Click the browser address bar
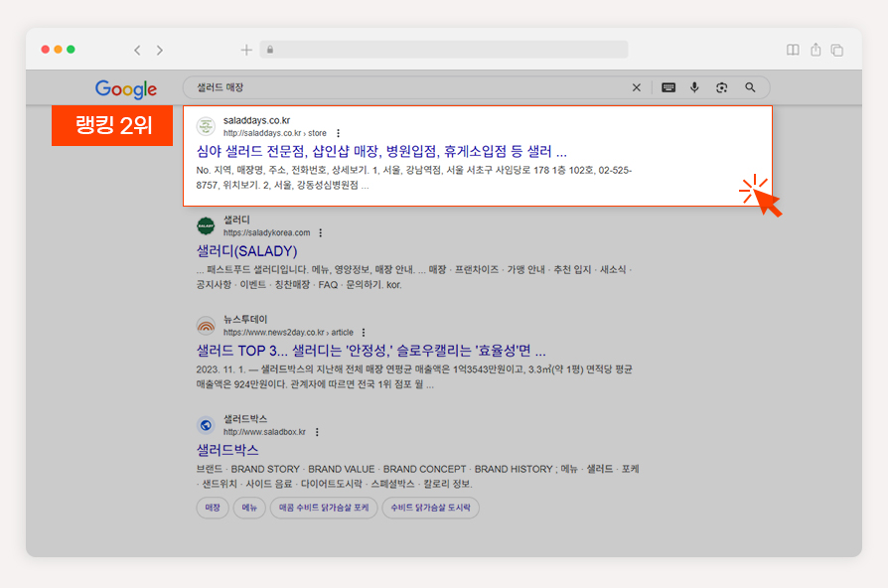The image size is (888, 588). click(444, 50)
